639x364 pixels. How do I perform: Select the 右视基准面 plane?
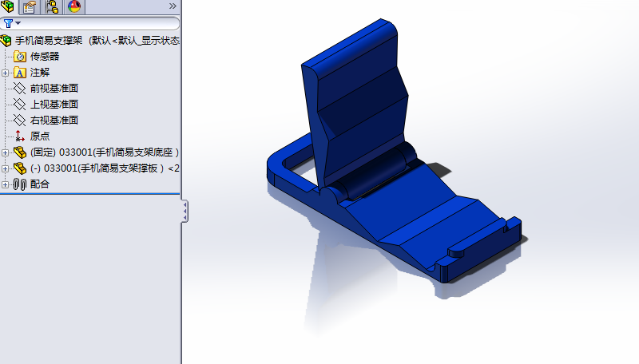coord(54,120)
